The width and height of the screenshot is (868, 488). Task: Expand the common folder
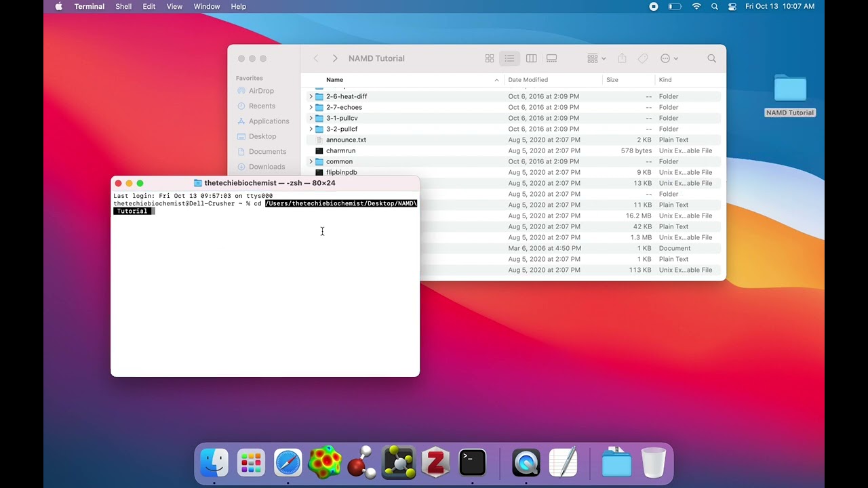coord(311,161)
